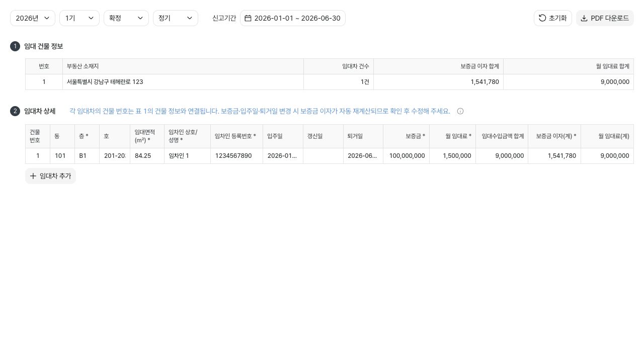Viewport: 644px width, 362px height.
Task: Click the 1,541,780 cell in building info table
Action: 438,82
